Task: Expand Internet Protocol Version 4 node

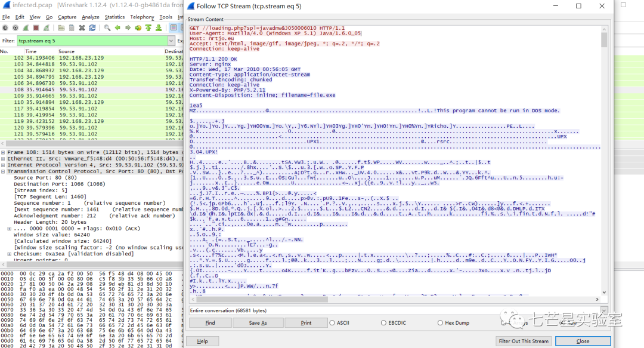Action: coord(3,165)
